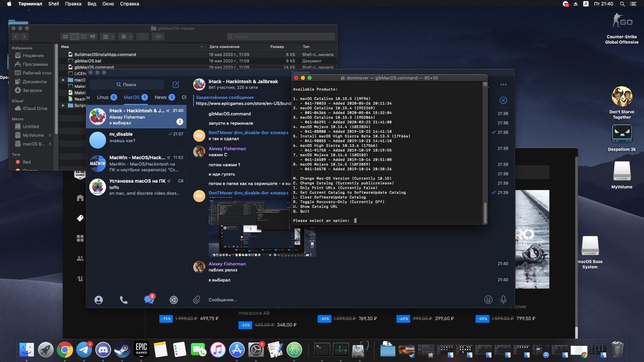Viewport: 644px width, 362px height.
Task: Switch to Linux folder tab in Telegram
Action: click(x=107, y=97)
